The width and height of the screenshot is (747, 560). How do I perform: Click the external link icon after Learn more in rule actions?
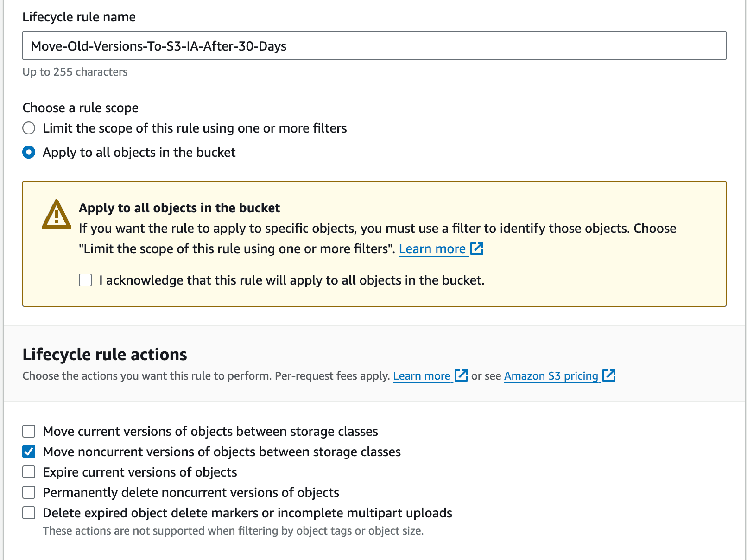click(461, 375)
